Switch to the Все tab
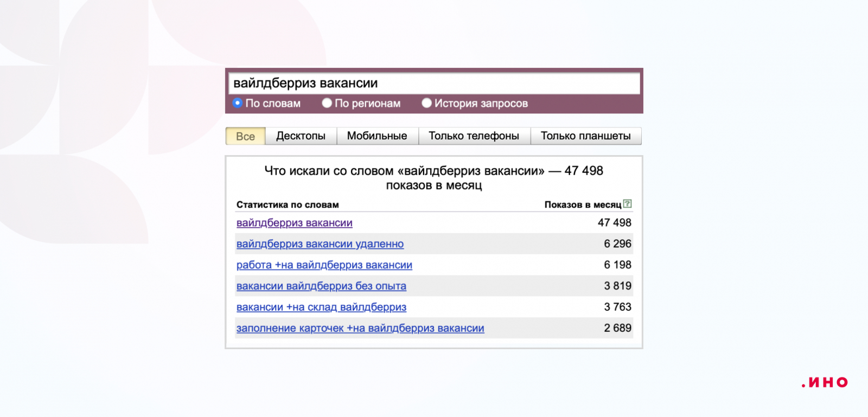 (x=245, y=136)
